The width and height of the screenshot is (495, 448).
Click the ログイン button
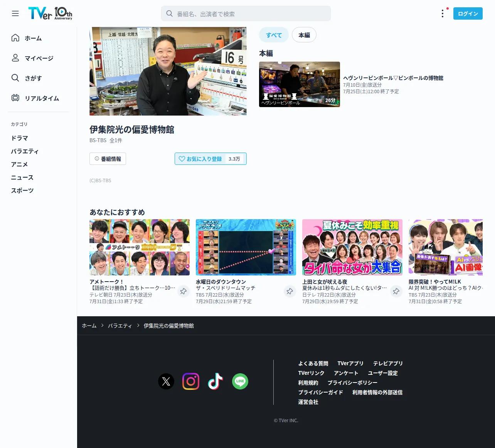tap(468, 13)
